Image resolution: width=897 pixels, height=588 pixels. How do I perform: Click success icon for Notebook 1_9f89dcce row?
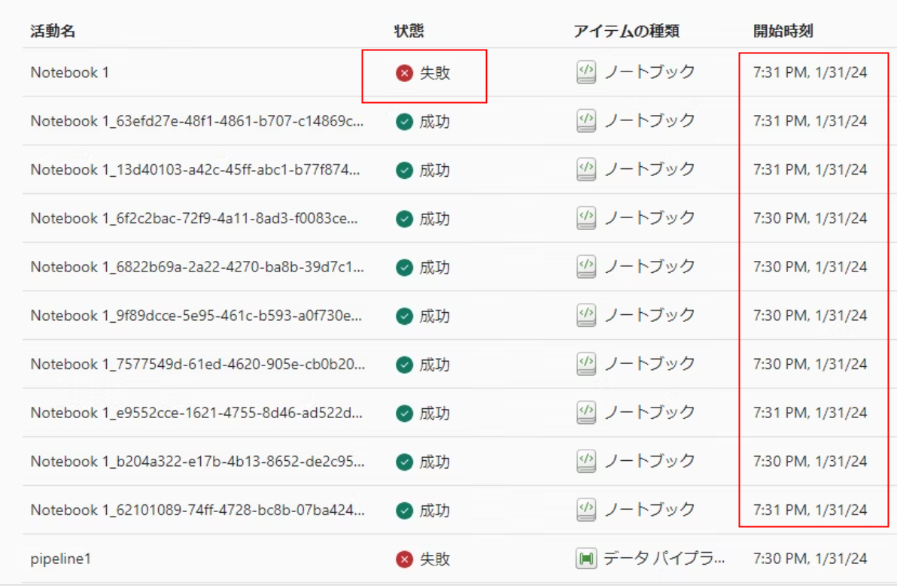click(404, 316)
